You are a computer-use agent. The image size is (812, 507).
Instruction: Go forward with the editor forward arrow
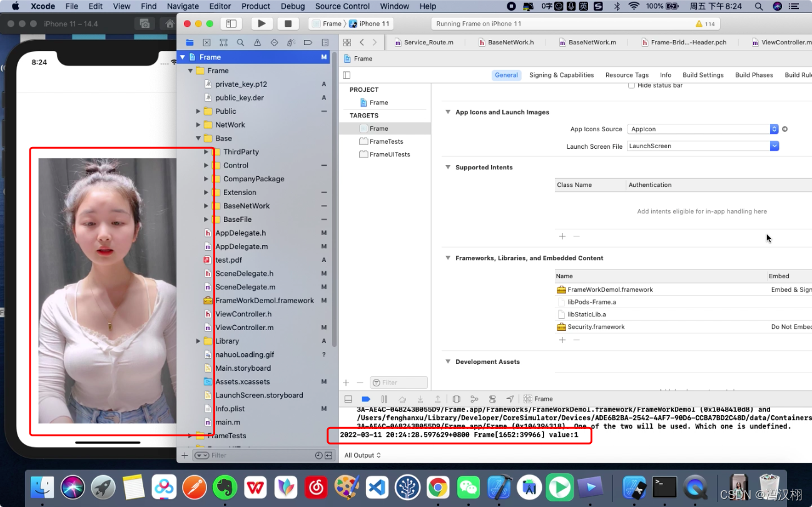(375, 43)
